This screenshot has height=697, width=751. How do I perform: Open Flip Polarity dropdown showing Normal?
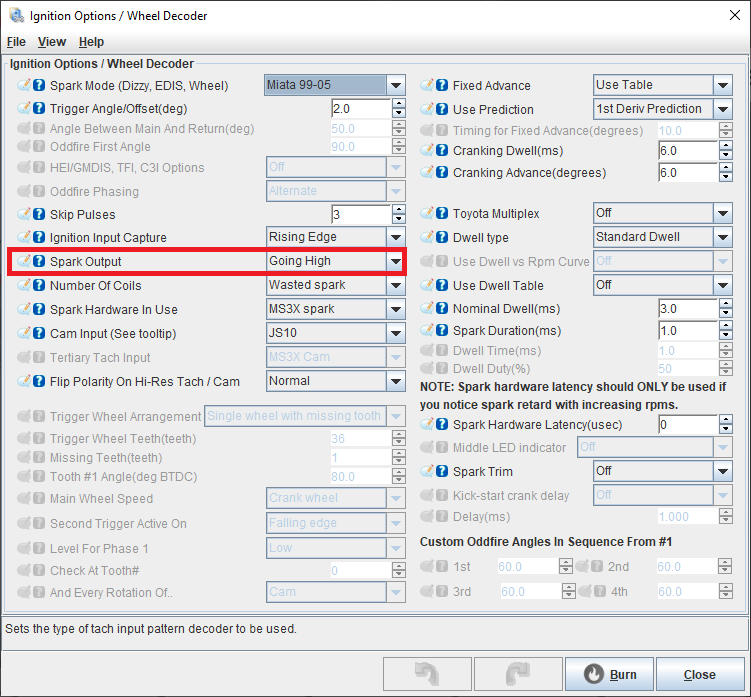point(396,381)
